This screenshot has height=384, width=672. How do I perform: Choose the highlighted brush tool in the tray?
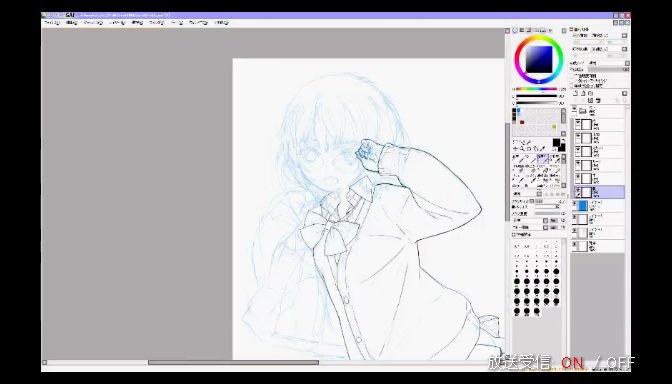pos(543,159)
